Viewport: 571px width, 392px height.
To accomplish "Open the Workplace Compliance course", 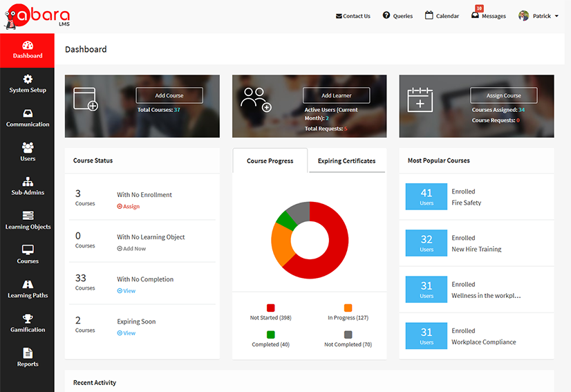I will click(x=484, y=342).
